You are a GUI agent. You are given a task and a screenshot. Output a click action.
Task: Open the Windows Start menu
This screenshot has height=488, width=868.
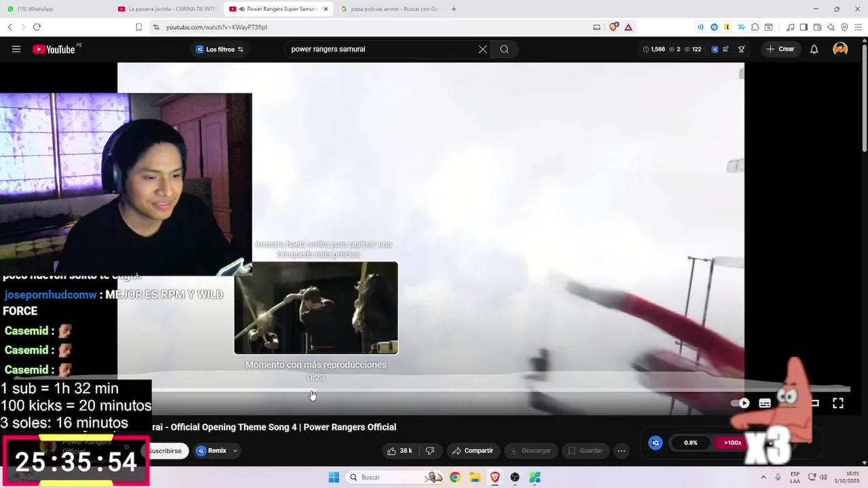tap(334, 477)
